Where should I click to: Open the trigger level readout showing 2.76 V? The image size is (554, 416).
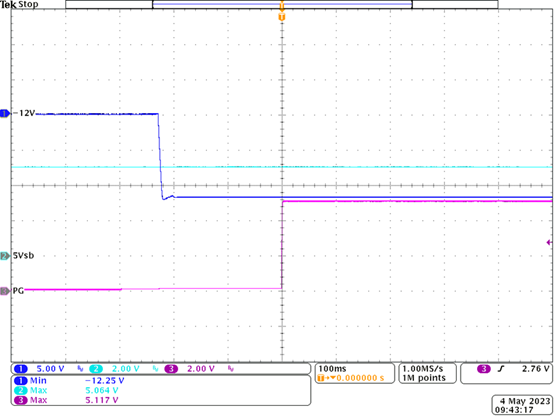[x=536, y=369]
